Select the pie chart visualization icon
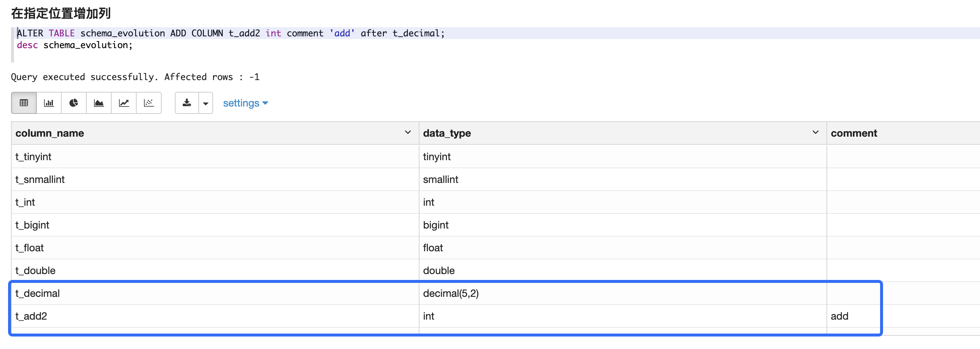The image size is (980, 349). 74,103
